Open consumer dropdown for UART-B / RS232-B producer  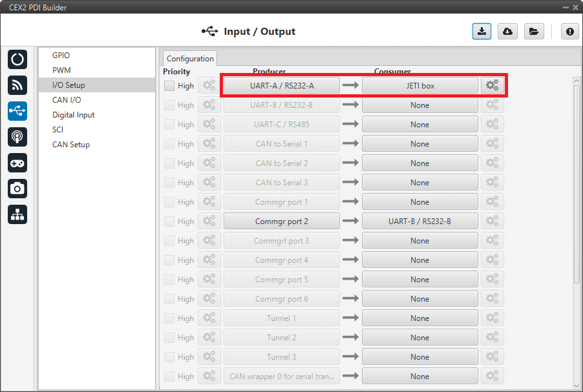point(419,105)
